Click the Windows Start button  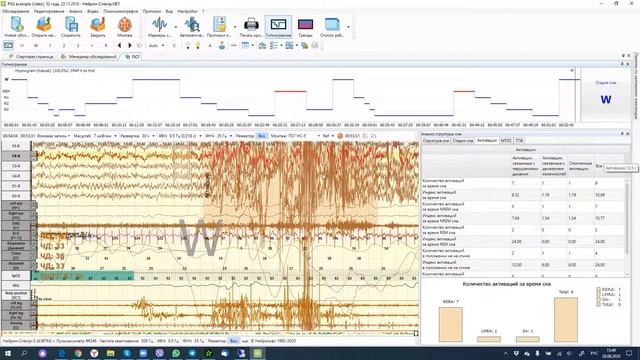8,353
